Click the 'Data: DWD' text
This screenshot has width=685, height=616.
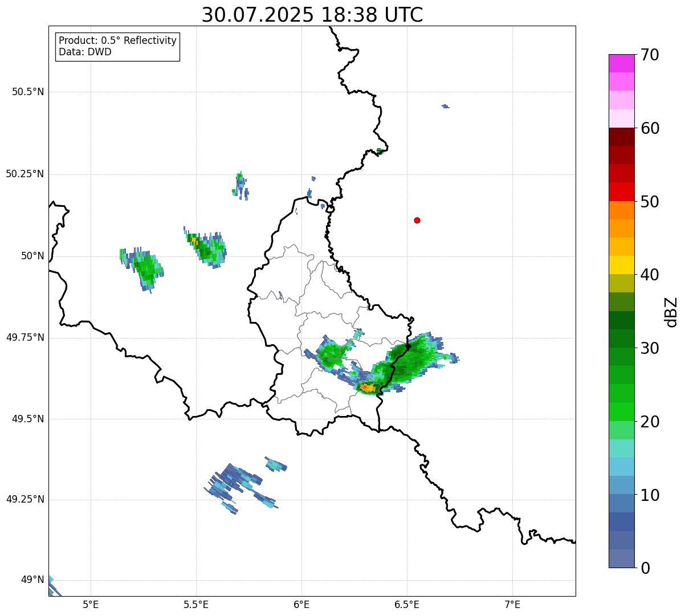(x=85, y=52)
